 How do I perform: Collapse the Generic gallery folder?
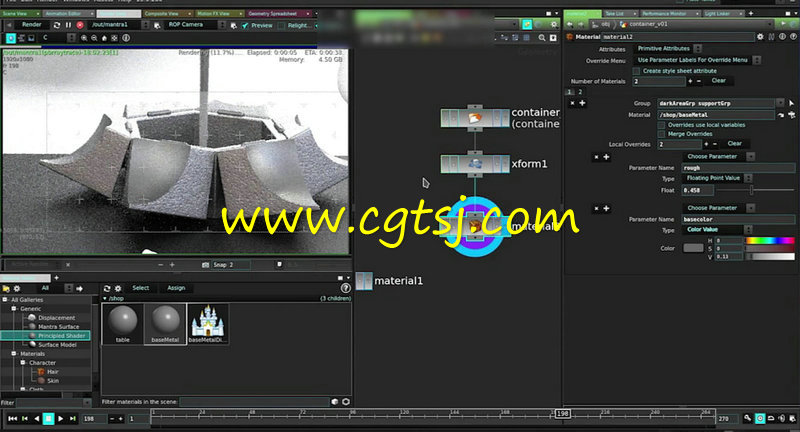click(14, 309)
